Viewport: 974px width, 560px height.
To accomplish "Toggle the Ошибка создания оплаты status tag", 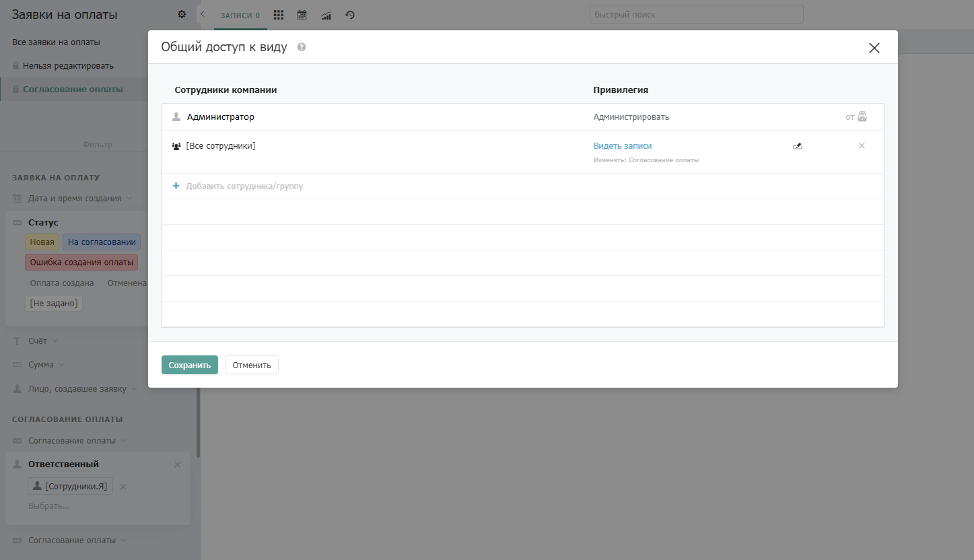I will click(x=81, y=262).
